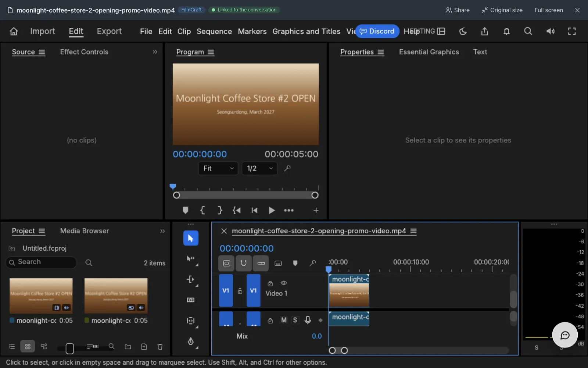Screen dimensions: 588x368
Task: Open the Markers menu
Action: (252, 31)
